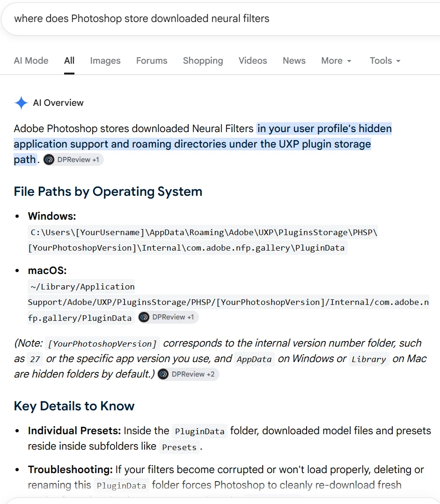Click the Presets code snippet
Screen dimensions: 440x504
point(179,447)
